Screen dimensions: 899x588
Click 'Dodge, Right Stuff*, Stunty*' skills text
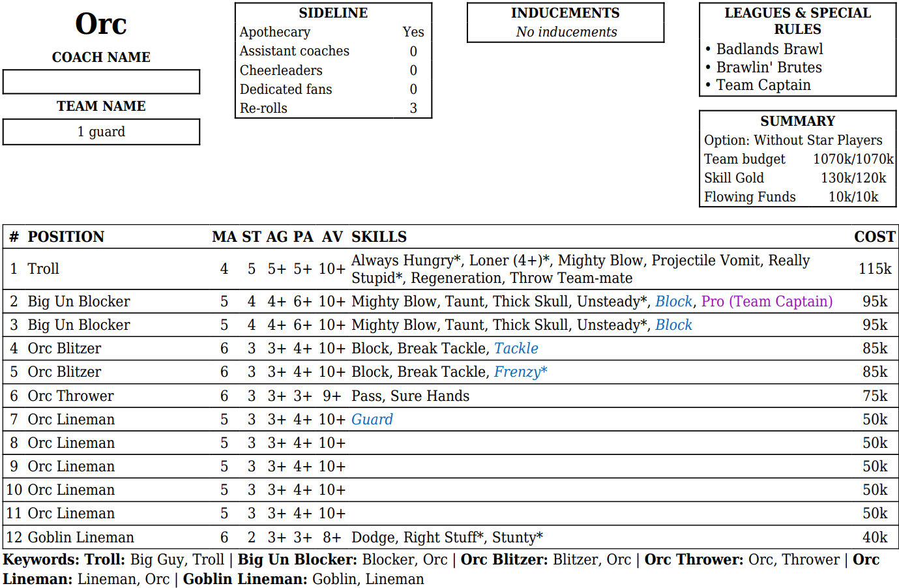[447, 537]
